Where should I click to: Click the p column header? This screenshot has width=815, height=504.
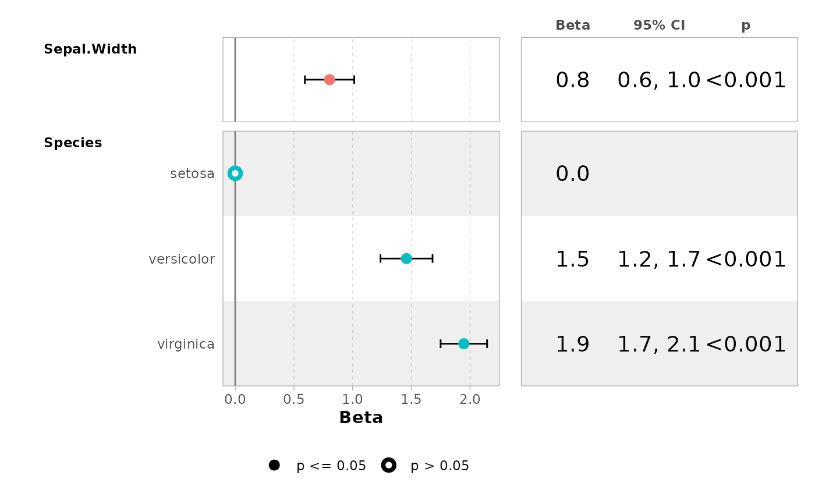pos(746,26)
